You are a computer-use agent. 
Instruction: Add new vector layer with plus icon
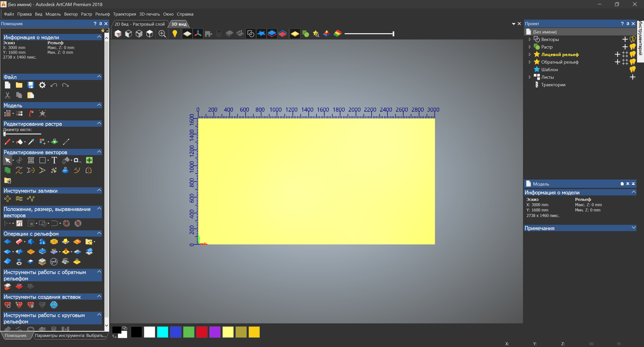click(625, 39)
